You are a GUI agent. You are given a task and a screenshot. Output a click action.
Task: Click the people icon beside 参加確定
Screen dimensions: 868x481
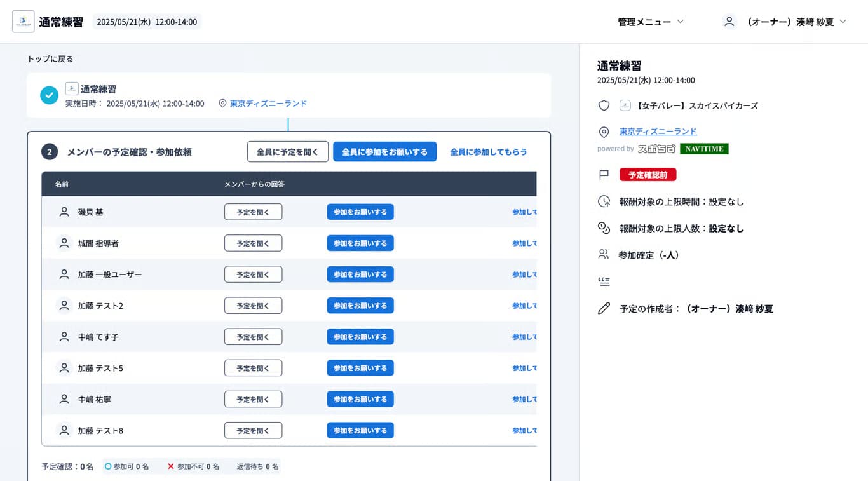(x=604, y=254)
